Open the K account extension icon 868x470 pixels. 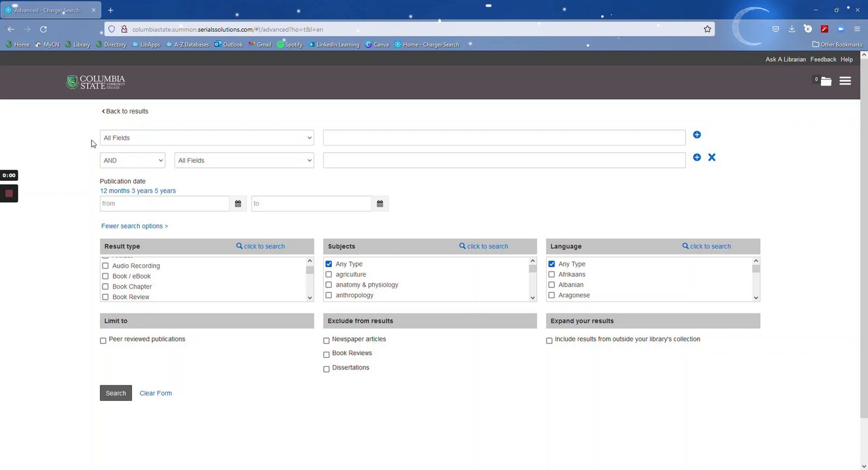pos(808,29)
